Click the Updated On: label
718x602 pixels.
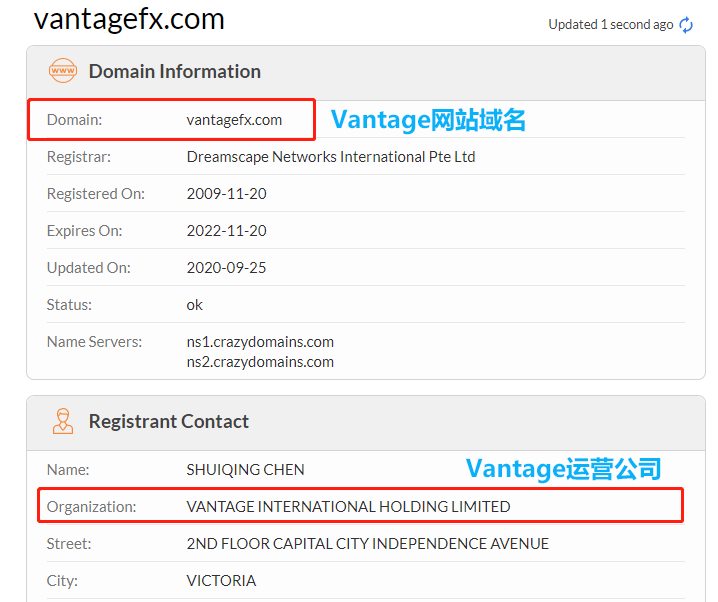88,268
